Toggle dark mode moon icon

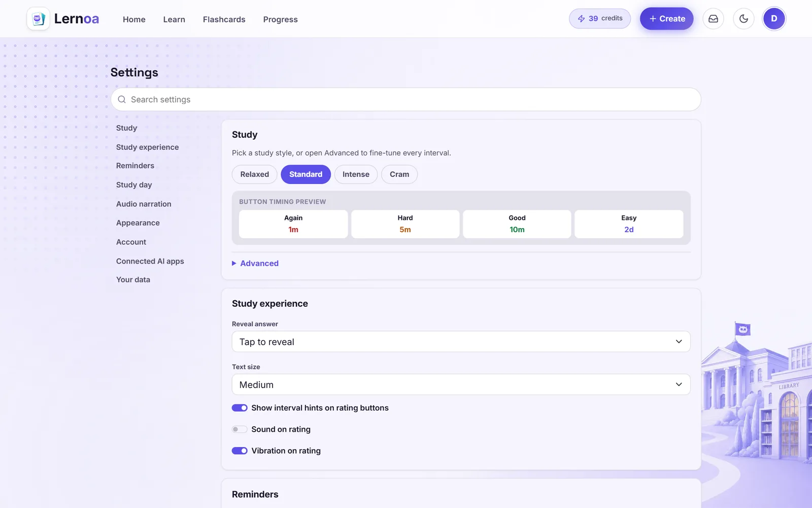click(x=743, y=19)
